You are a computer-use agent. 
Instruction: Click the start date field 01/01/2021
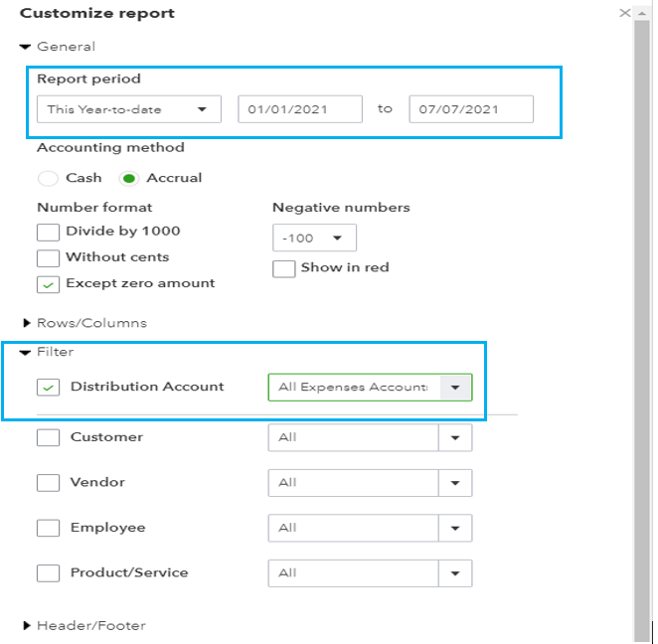[299, 109]
